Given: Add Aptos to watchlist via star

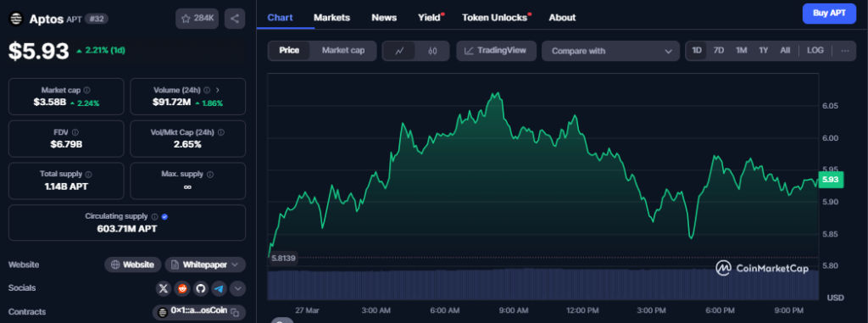Looking at the screenshot, I should (x=197, y=19).
